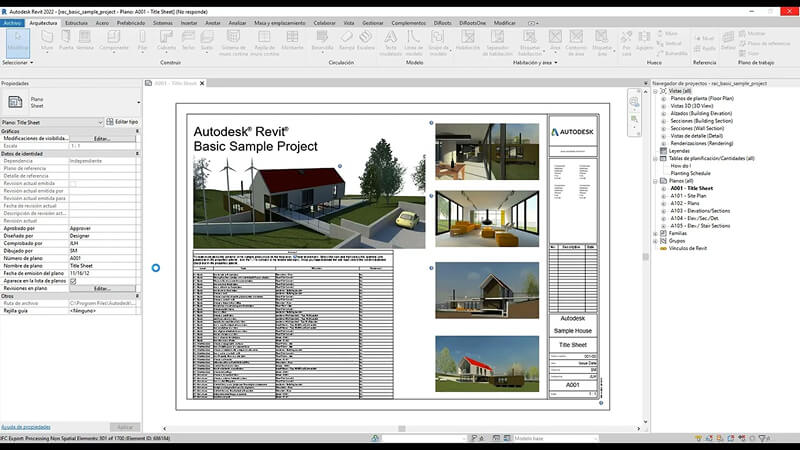The image size is (800, 450).
Task: Collapse the Planos (all) tree node
Action: point(656,181)
